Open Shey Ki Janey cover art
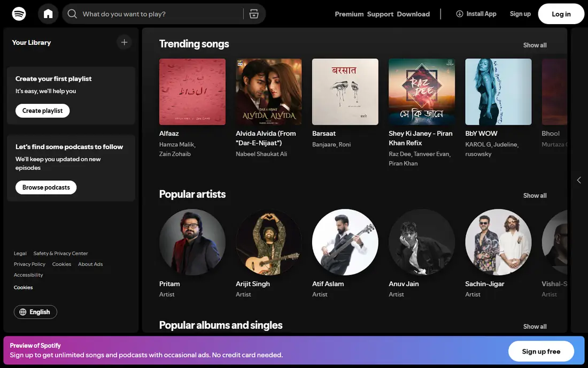The height and width of the screenshot is (368, 588). (422, 91)
